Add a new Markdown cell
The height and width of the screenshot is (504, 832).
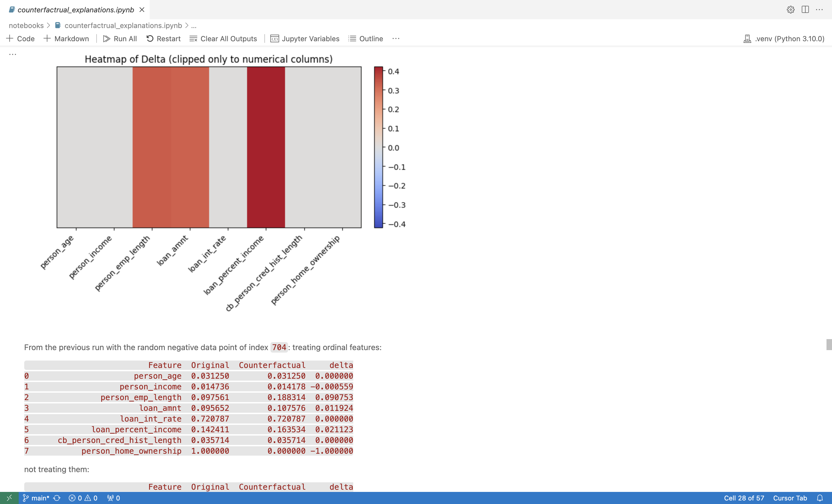(x=66, y=38)
